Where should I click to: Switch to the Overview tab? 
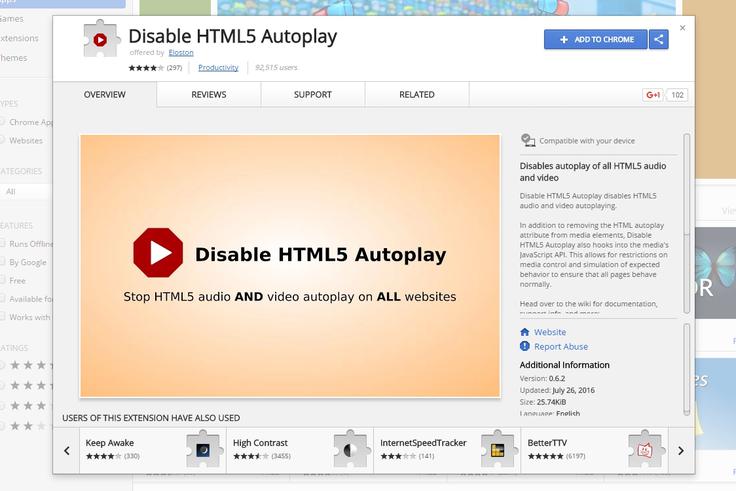(105, 94)
